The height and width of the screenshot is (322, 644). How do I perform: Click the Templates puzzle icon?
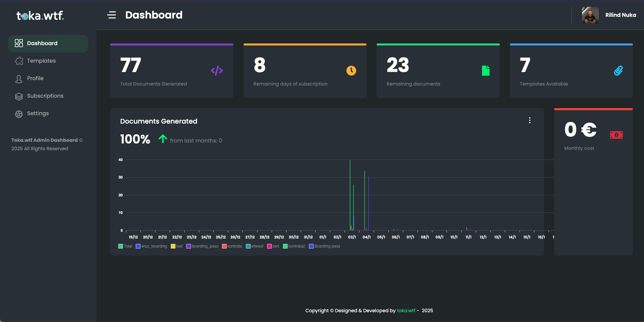[19, 61]
